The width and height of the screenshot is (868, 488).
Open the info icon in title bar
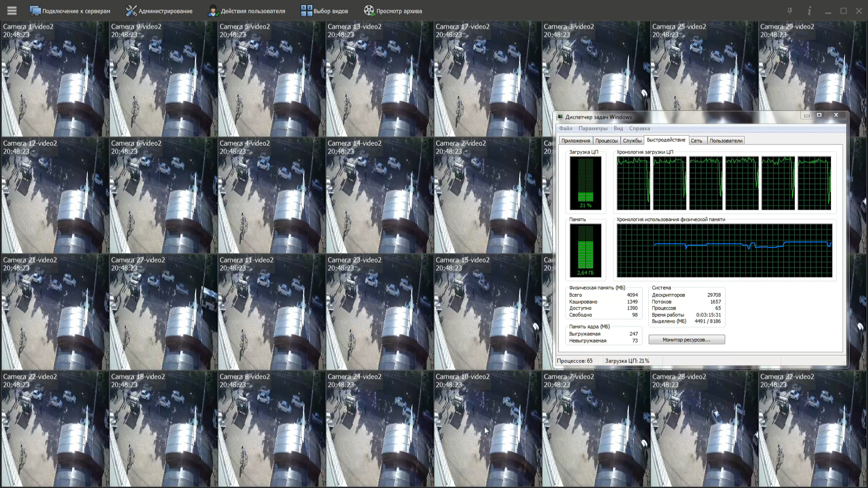(809, 11)
